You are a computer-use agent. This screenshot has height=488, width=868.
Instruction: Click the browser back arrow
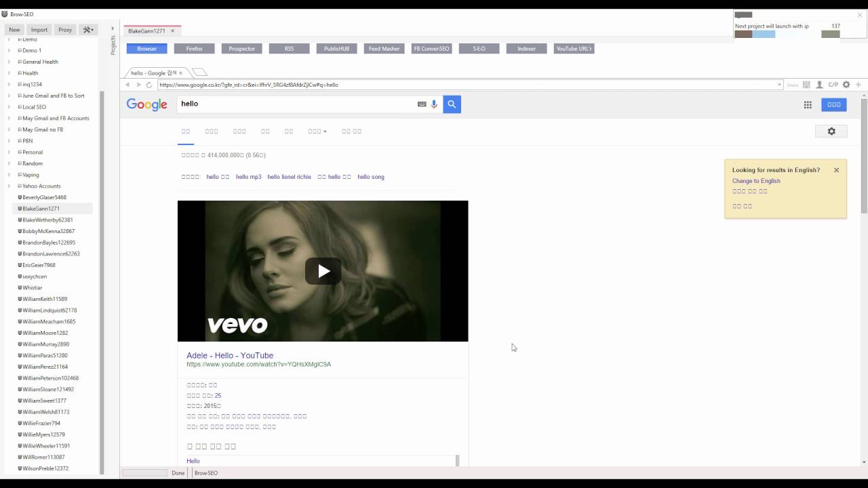tap(127, 85)
